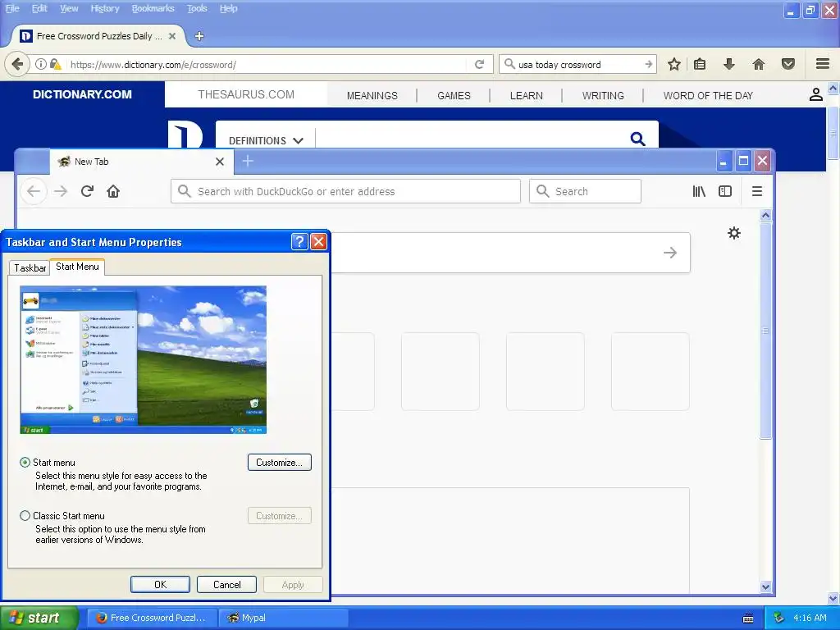Viewport: 840px width, 630px height.
Task: Click the system tray clock 4:16 AM
Action: tap(810, 618)
